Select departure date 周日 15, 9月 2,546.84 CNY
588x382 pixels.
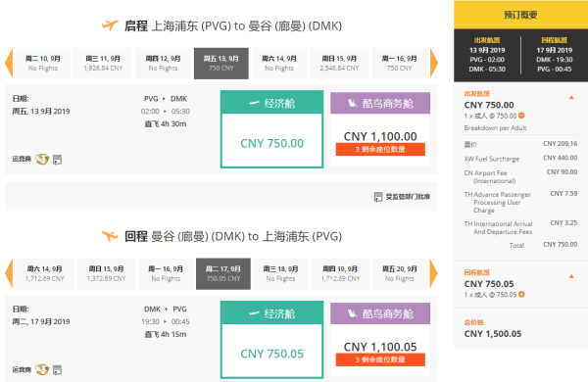[339, 64]
